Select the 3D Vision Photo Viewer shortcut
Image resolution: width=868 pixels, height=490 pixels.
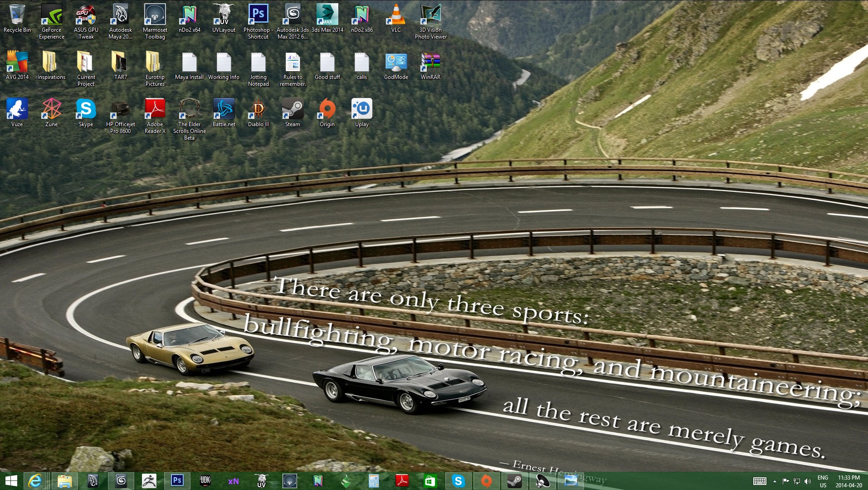431,22
